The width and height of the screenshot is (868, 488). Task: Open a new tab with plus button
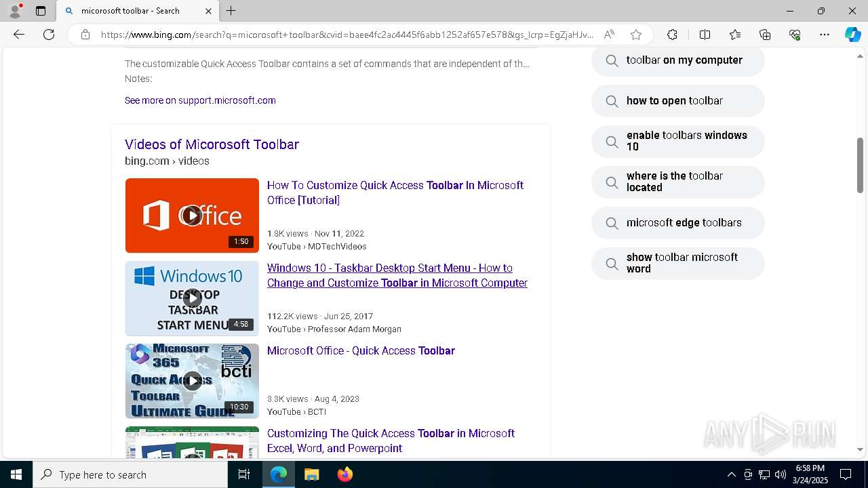click(231, 11)
